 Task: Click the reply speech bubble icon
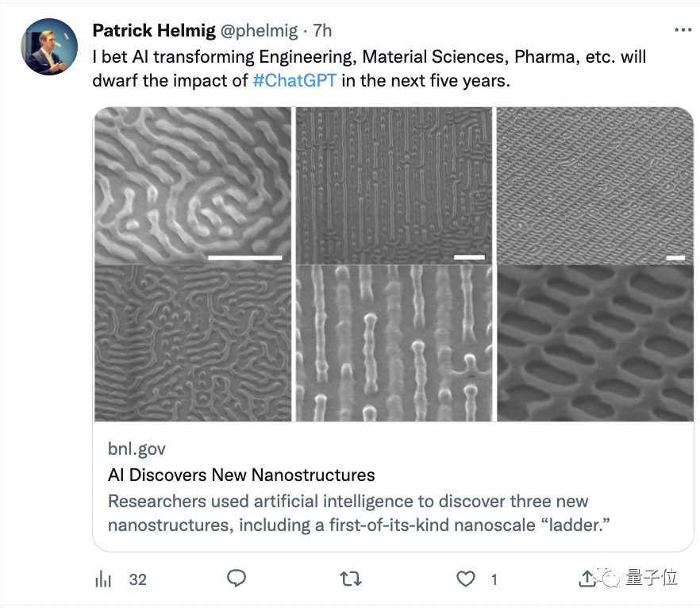(x=237, y=579)
